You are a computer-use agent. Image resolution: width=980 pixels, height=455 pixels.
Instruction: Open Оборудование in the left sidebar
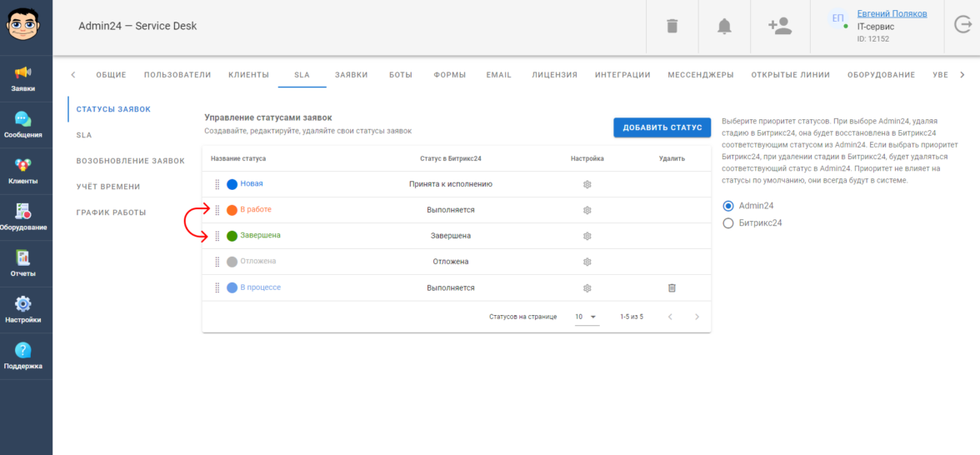(x=24, y=217)
